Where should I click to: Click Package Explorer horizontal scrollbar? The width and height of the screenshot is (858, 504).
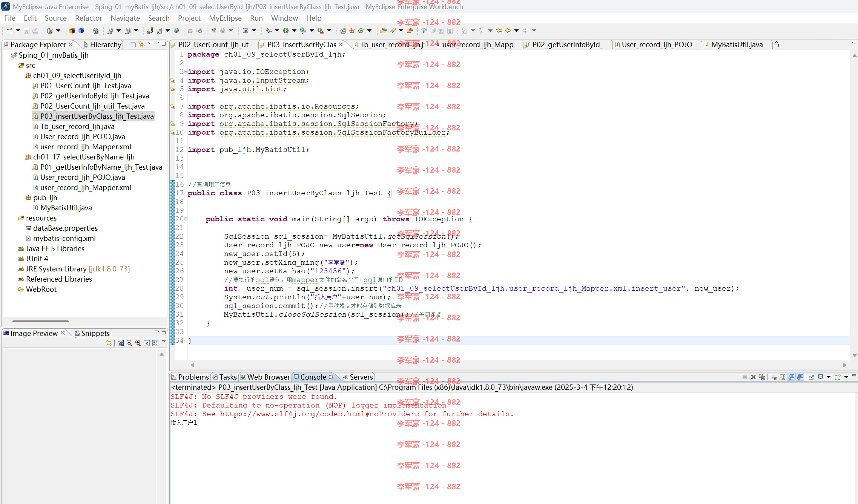tap(40, 321)
